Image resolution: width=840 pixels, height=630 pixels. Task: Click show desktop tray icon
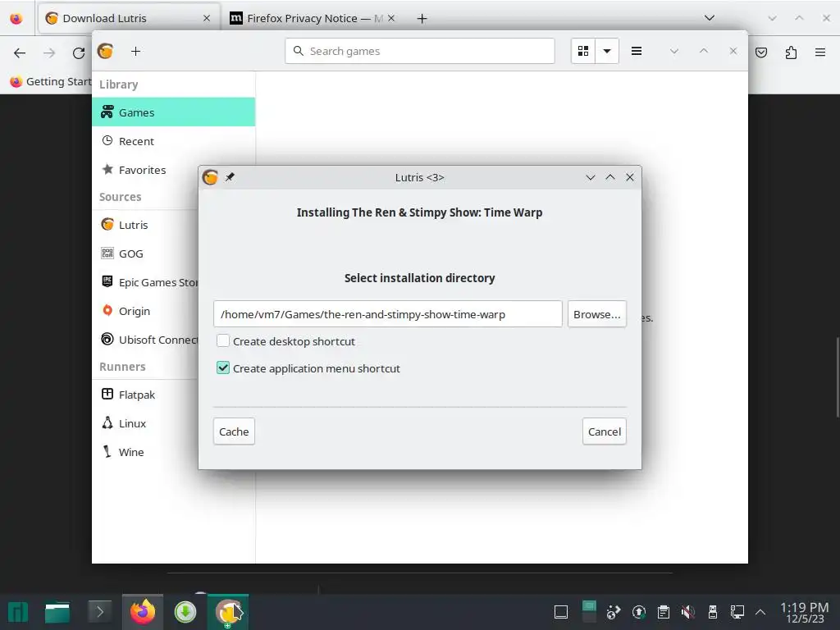pyautogui.click(x=561, y=612)
